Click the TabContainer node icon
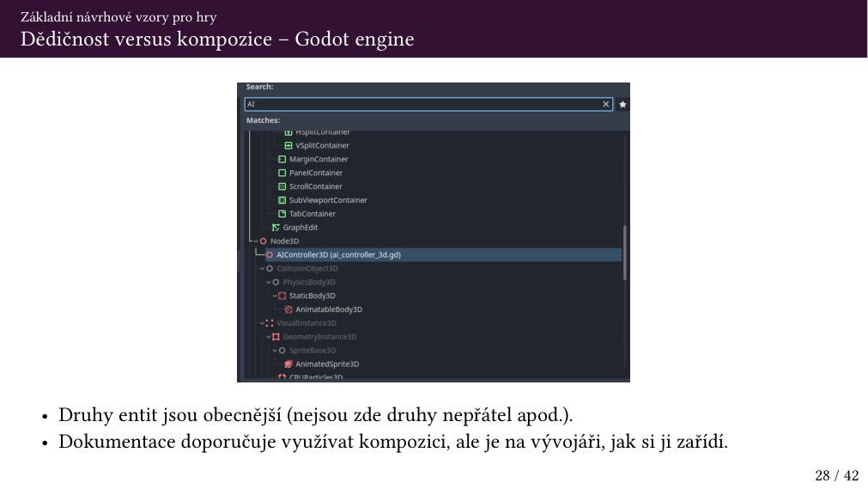 pyautogui.click(x=282, y=214)
